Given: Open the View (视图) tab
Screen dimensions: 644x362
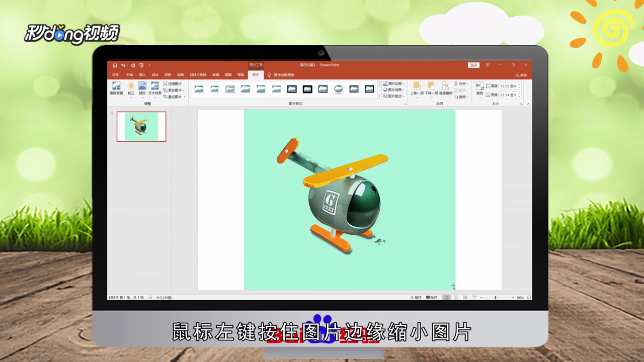Looking at the screenshot, I should pos(228,75).
